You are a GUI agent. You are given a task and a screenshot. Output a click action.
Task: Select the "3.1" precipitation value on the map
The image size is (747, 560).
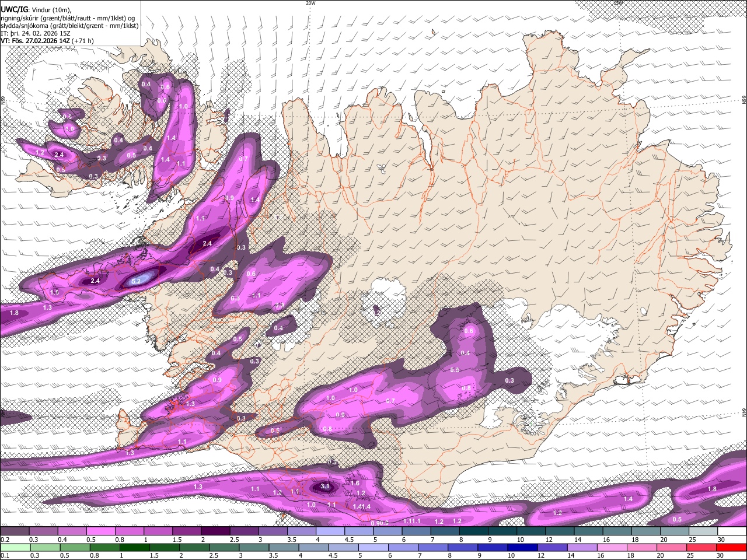point(326,486)
